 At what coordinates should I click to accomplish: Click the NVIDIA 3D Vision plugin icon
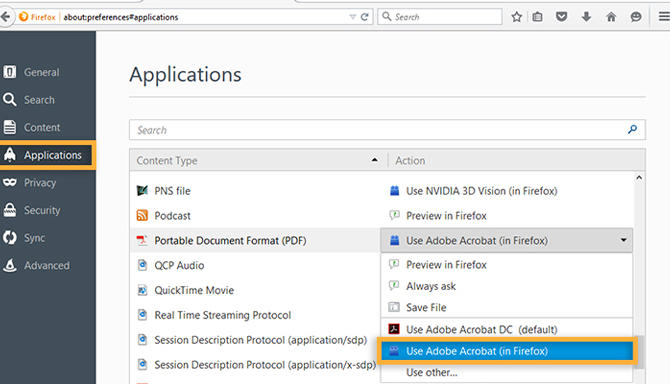click(394, 191)
